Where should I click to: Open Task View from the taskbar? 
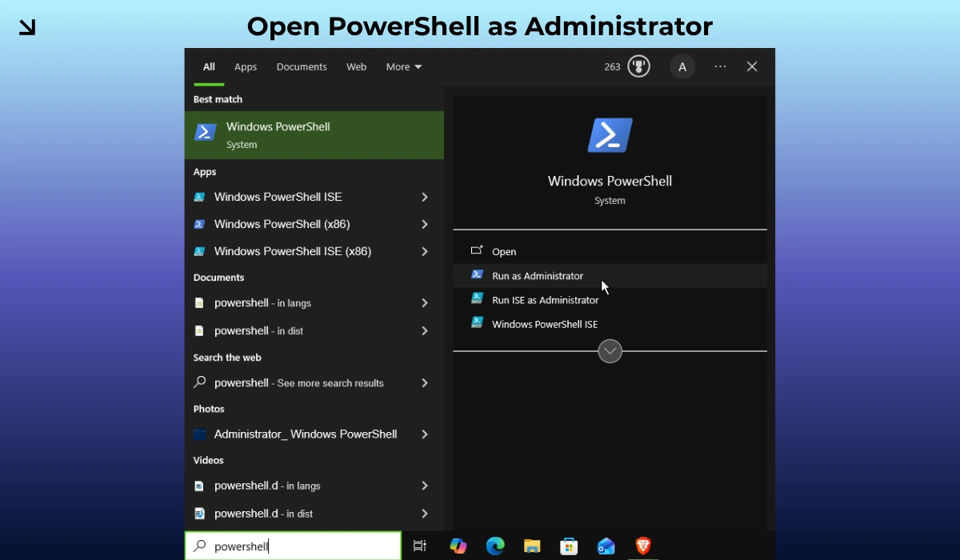coord(419,546)
